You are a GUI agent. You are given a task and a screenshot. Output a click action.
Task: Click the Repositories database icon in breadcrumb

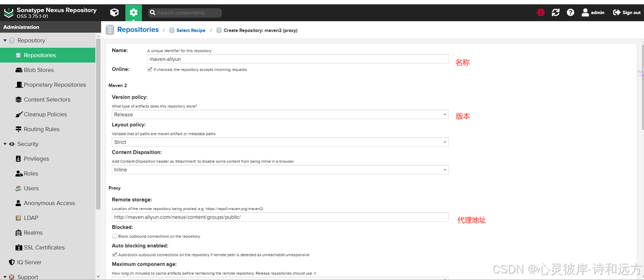(110, 30)
